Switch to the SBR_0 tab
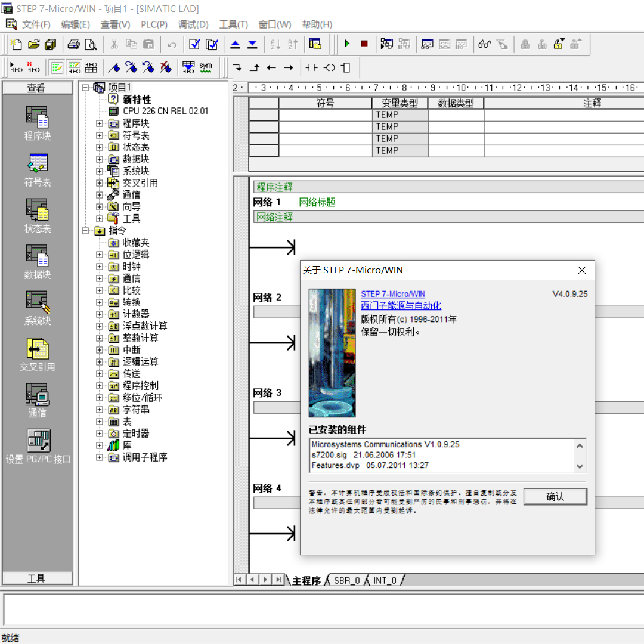The height and width of the screenshot is (644, 644). [346, 580]
